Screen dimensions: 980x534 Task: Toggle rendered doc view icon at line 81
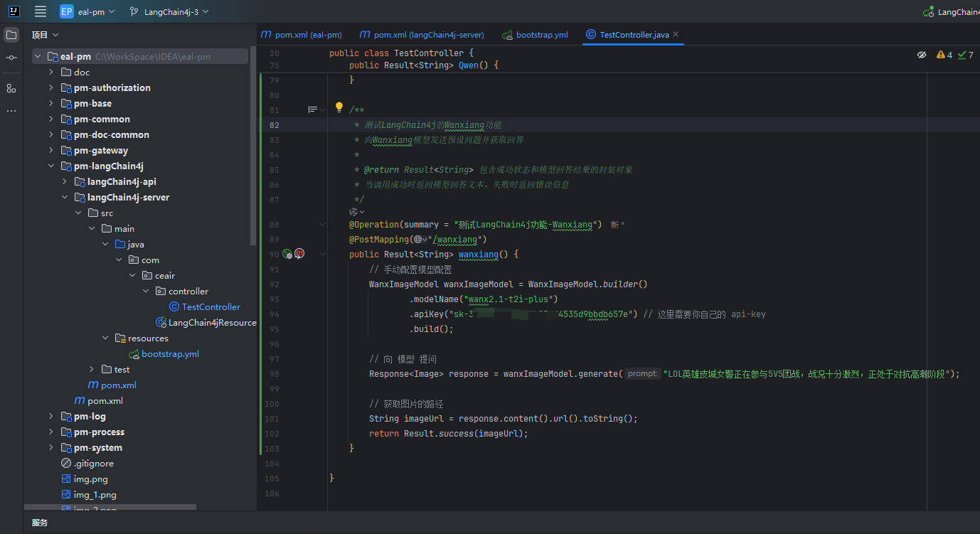[312, 110]
